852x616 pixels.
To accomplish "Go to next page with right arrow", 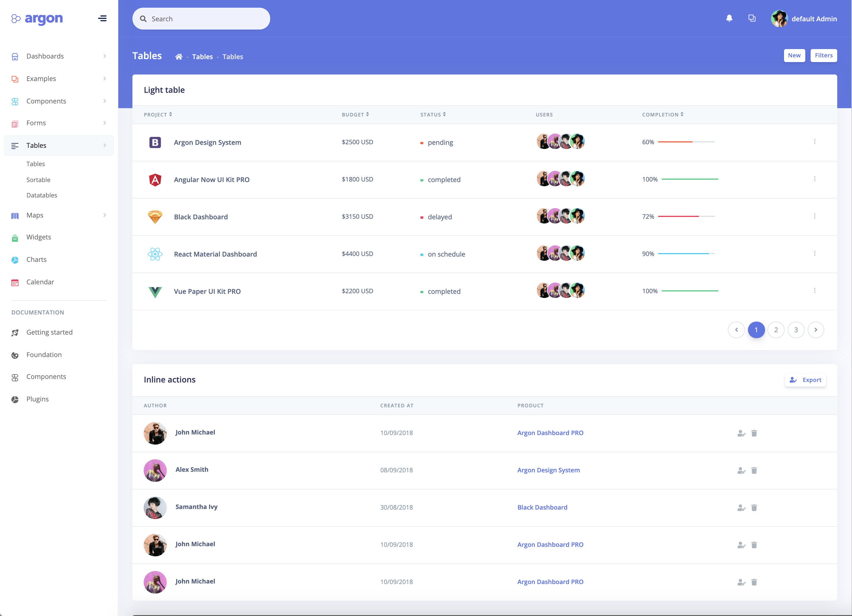I will (816, 330).
